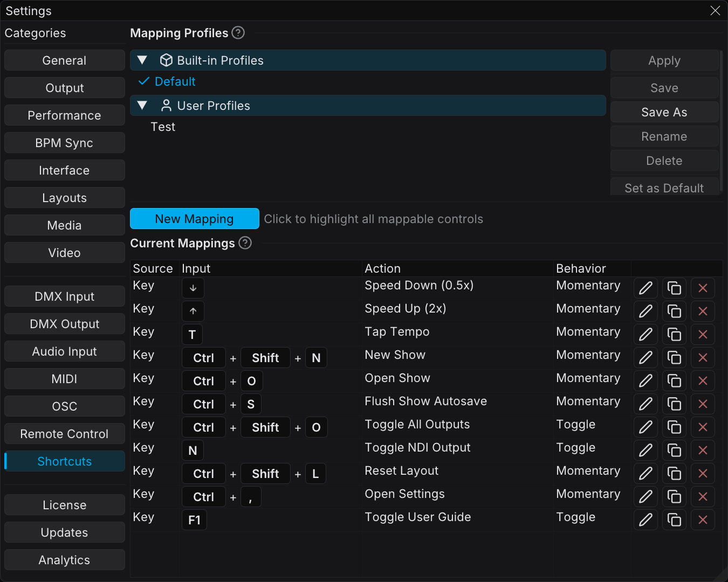The image size is (728, 582).
Task: Delete the Toggle NDI Output mapping
Action: pos(703,451)
